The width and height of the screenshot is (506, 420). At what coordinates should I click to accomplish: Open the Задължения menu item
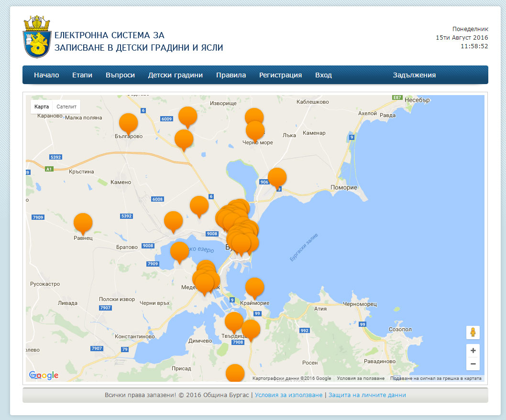click(414, 75)
